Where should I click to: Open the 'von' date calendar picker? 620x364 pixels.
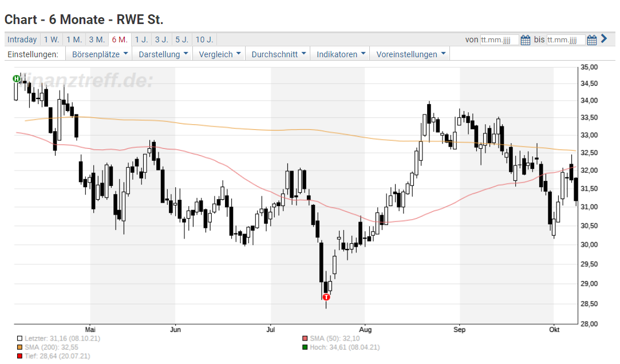coord(525,40)
